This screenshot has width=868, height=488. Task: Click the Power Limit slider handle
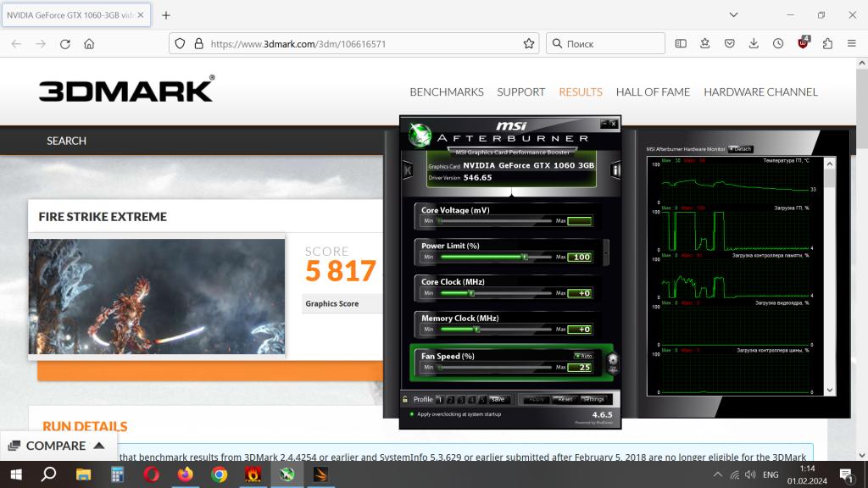(x=525, y=257)
